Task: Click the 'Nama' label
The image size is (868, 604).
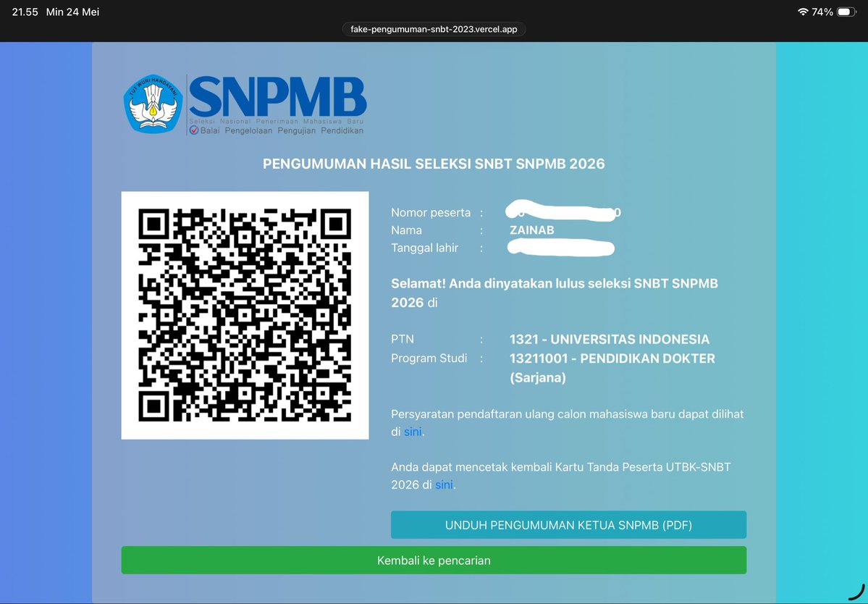Action: 406,230
